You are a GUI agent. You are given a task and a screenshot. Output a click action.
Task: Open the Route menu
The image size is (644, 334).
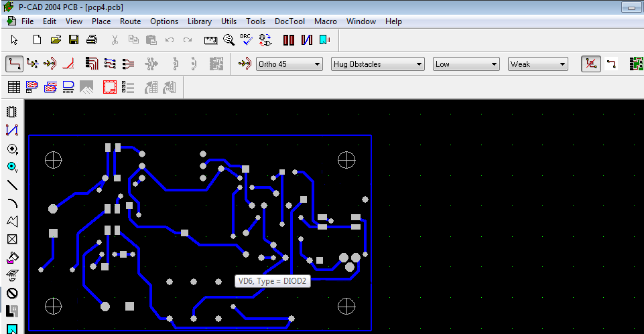(130, 21)
